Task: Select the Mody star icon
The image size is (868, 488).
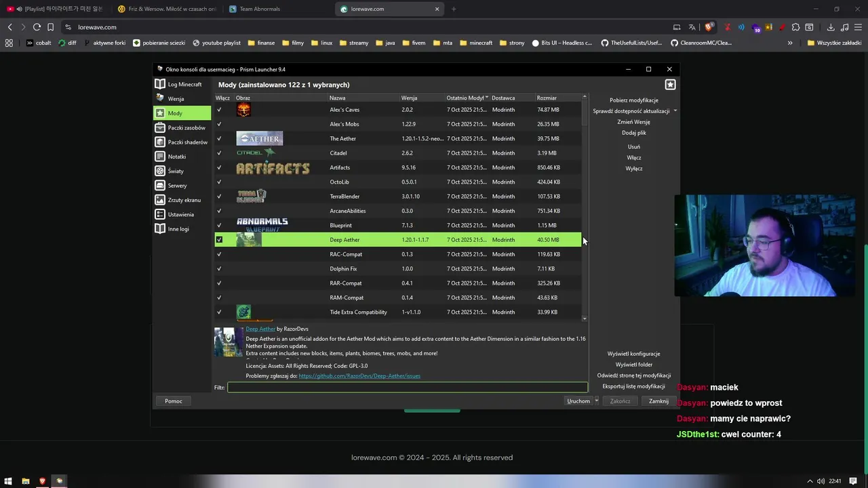Action: [x=160, y=113]
